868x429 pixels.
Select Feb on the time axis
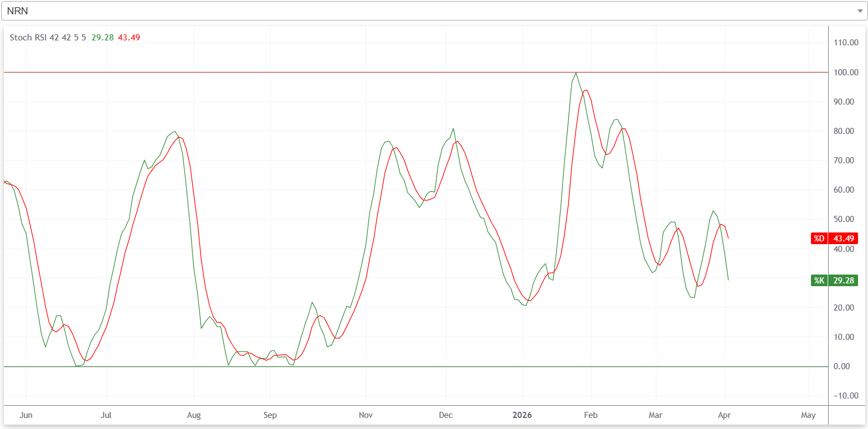coord(591,415)
